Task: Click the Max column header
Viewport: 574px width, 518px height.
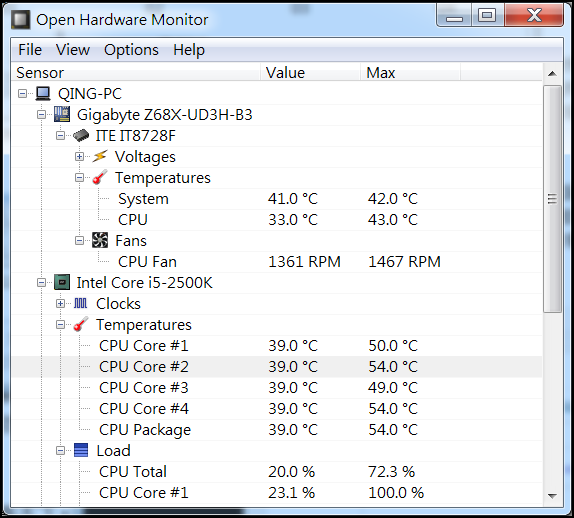Action: 410,72
